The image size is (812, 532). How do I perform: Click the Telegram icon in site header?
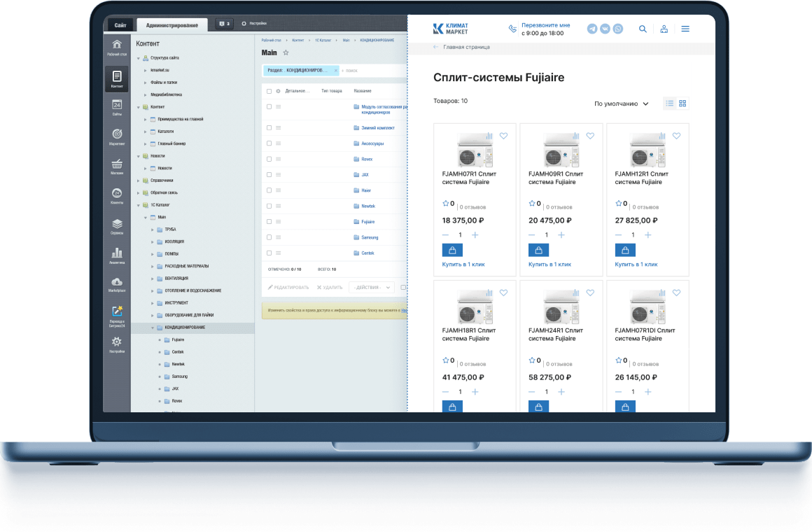click(x=593, y=29)
